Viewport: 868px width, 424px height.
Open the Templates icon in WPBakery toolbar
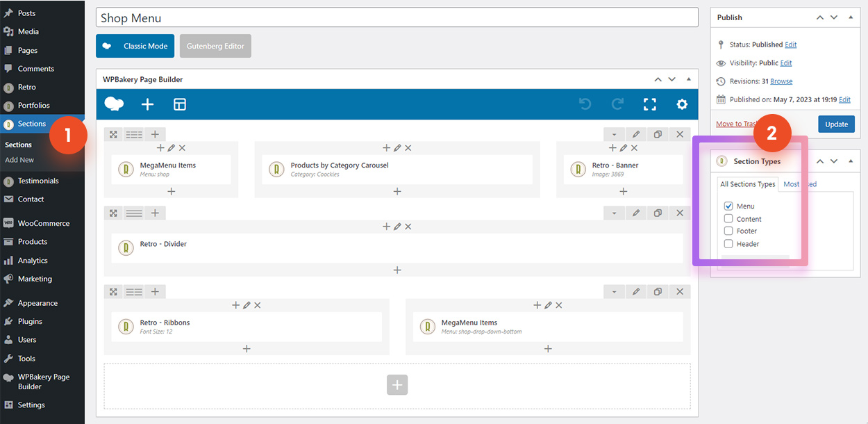(180, 104)
